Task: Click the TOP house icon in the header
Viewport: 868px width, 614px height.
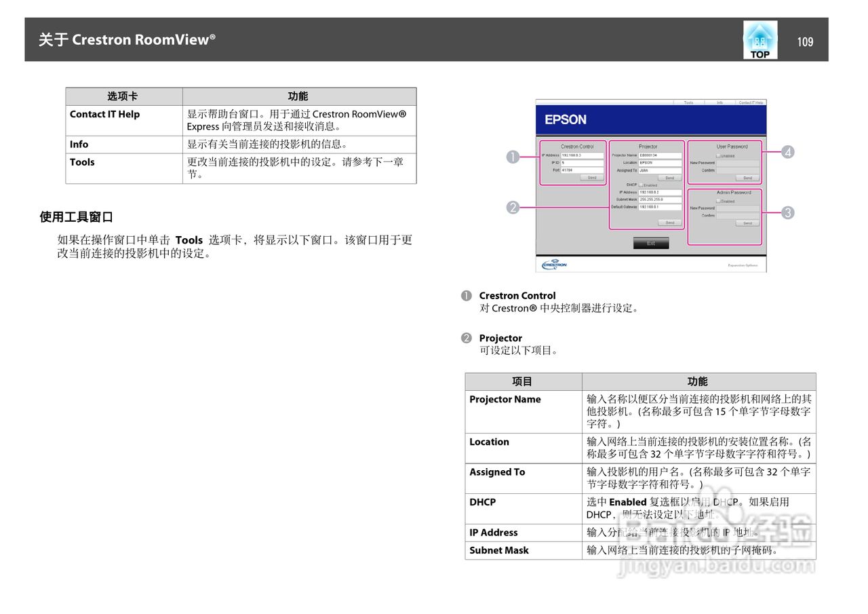Action: point(760,39)
